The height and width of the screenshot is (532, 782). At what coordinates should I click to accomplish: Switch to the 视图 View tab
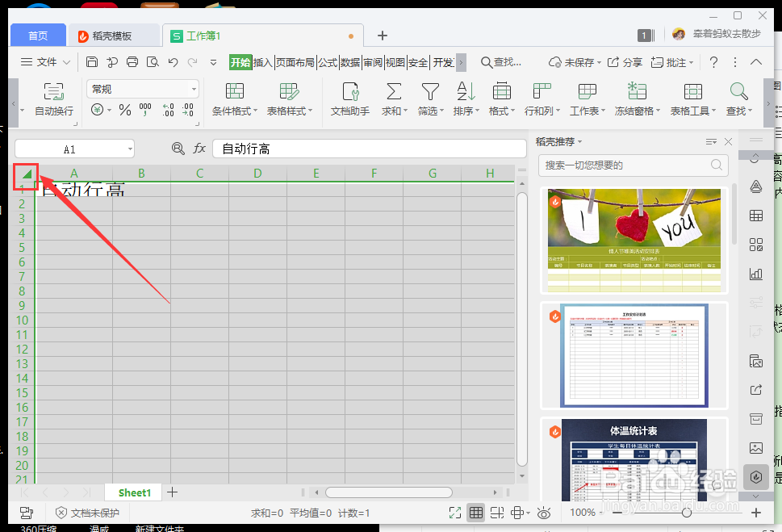[395, 62]
